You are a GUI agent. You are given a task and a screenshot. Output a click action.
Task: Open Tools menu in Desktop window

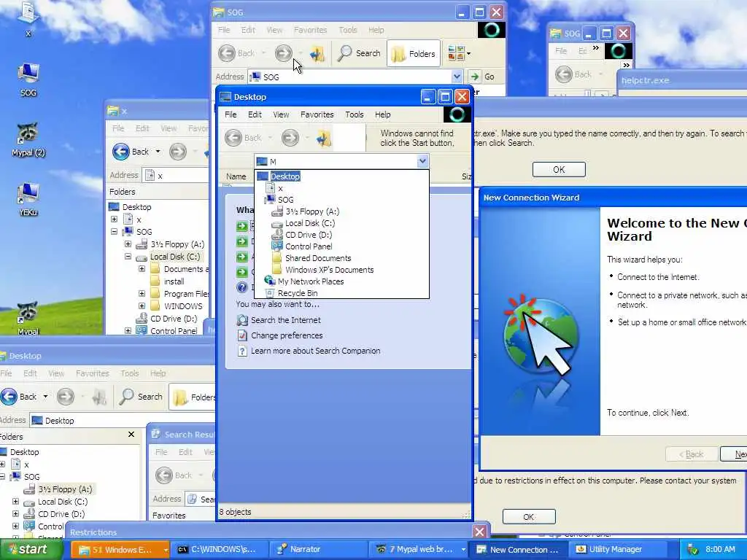[355, 114]
